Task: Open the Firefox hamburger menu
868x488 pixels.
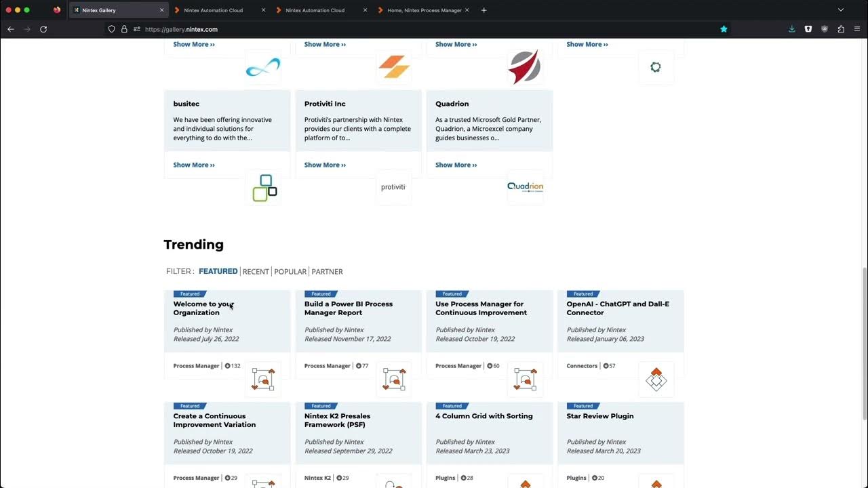Action: 857,29
